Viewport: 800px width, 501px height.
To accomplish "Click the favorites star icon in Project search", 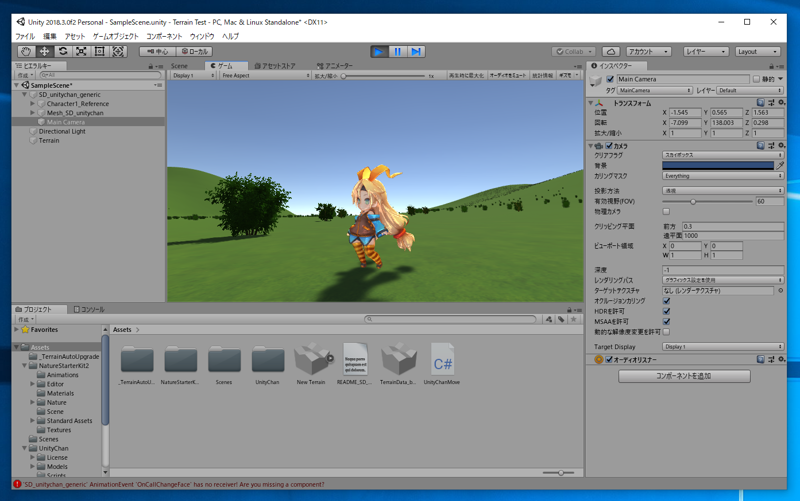I will (573, 319).
